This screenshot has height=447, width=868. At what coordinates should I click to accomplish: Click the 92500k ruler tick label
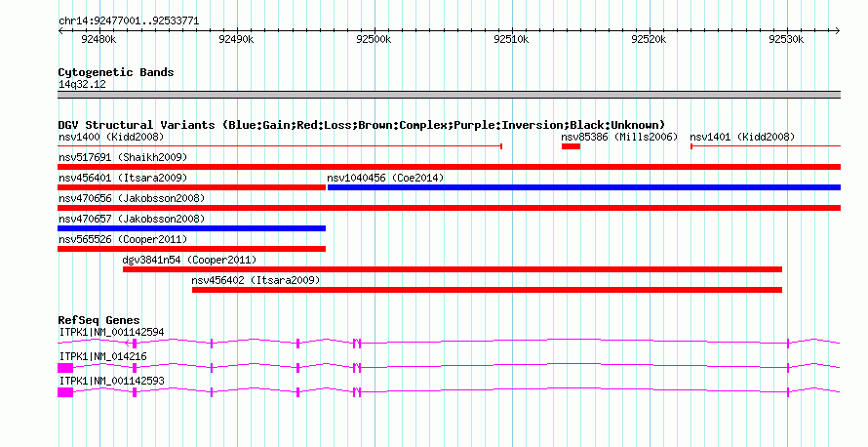374,39
